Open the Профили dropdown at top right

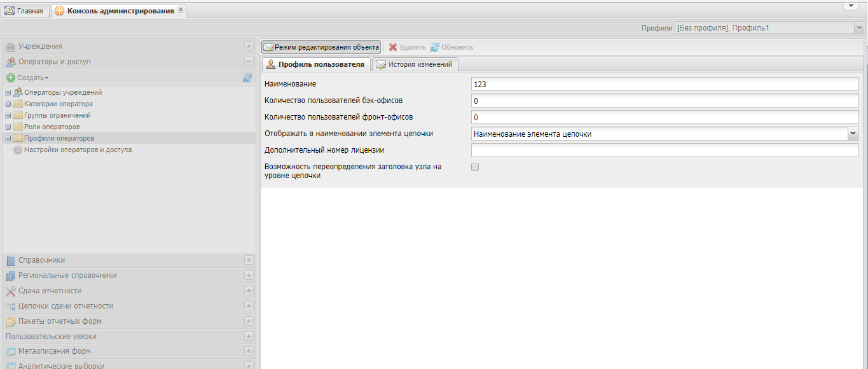[858, 28]
